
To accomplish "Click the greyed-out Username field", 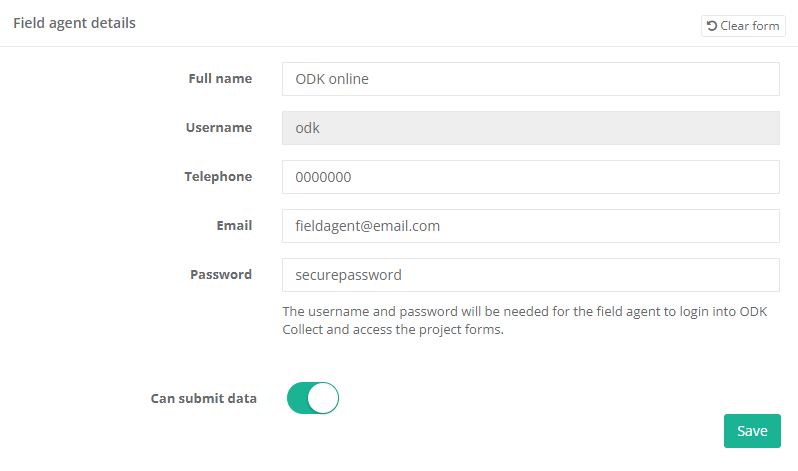I will (530, 128).
